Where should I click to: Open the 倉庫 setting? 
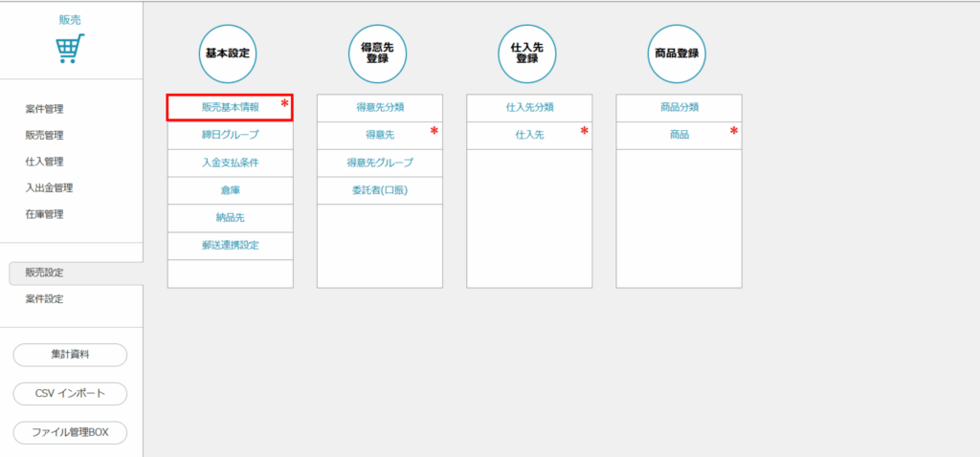click(x=230, y=190)
